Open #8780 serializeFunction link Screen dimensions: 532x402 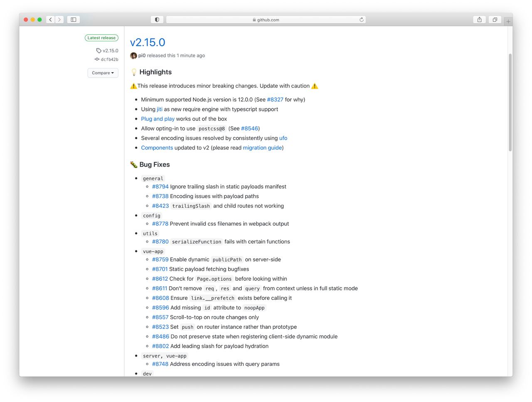[160, 242]
